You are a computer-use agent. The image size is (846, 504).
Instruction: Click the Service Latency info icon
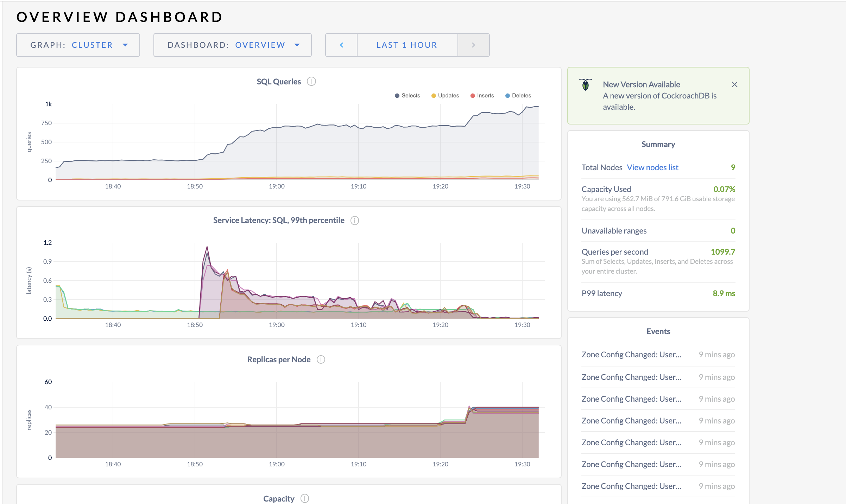click(x=354, y=221)
